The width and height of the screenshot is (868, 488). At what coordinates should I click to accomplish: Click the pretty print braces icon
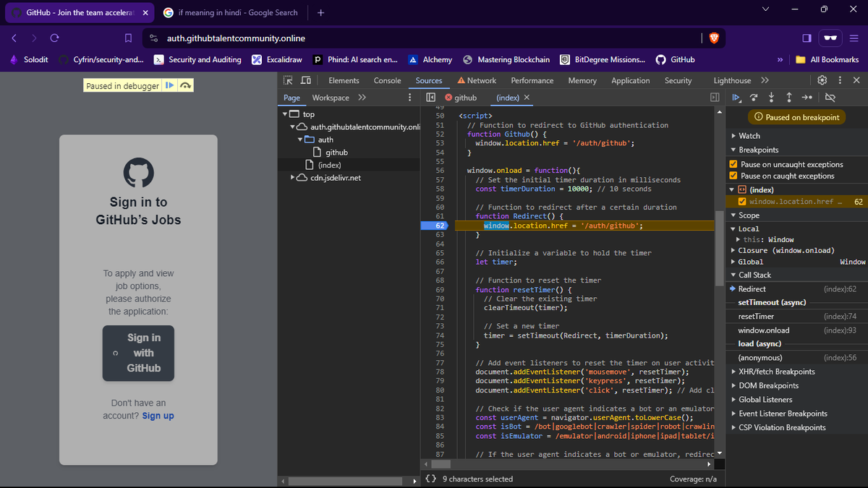(430, 479)
